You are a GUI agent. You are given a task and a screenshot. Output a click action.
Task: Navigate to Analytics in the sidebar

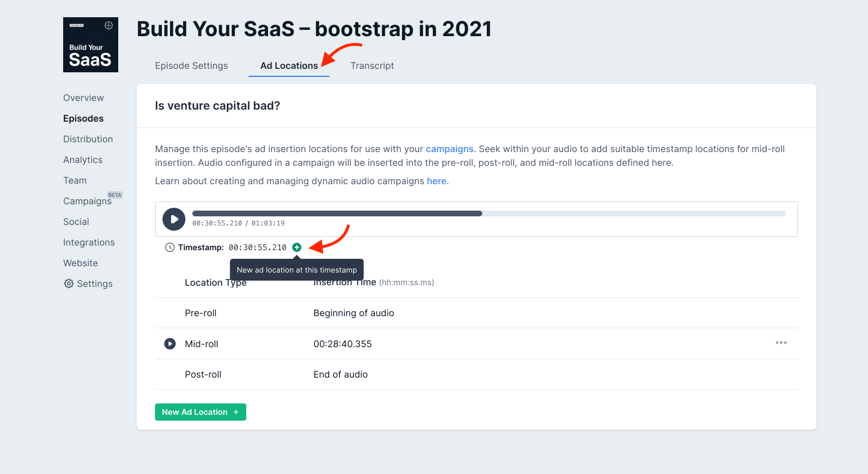click(83, 160)
